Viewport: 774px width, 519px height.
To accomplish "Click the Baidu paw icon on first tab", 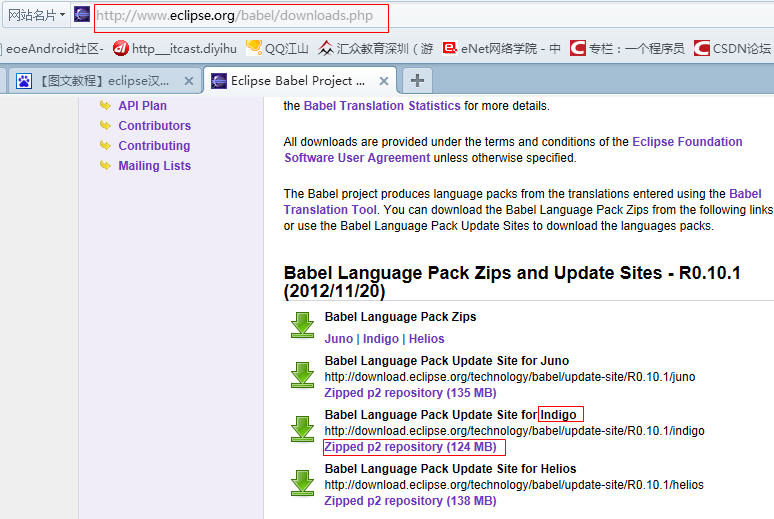I will (x=23, y=80).
